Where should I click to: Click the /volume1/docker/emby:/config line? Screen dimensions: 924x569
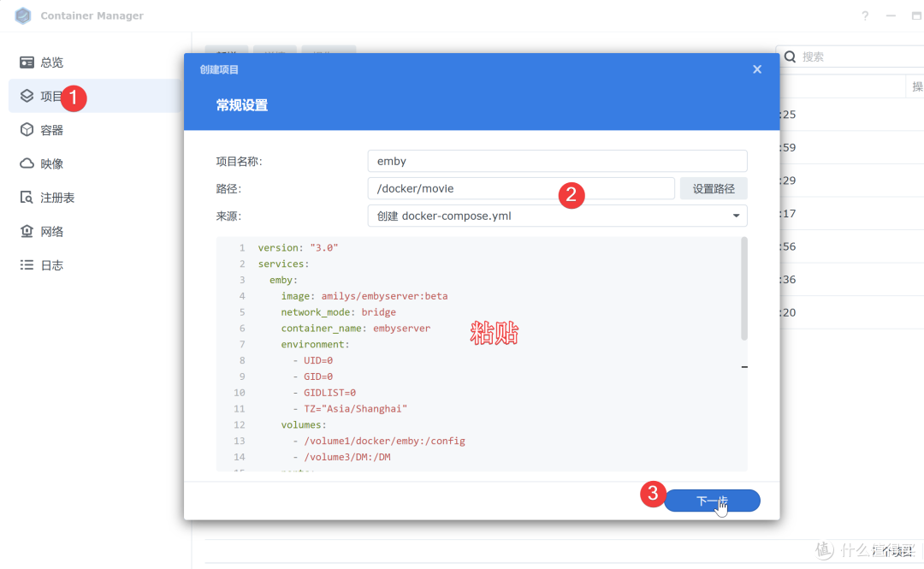(379, 441)
